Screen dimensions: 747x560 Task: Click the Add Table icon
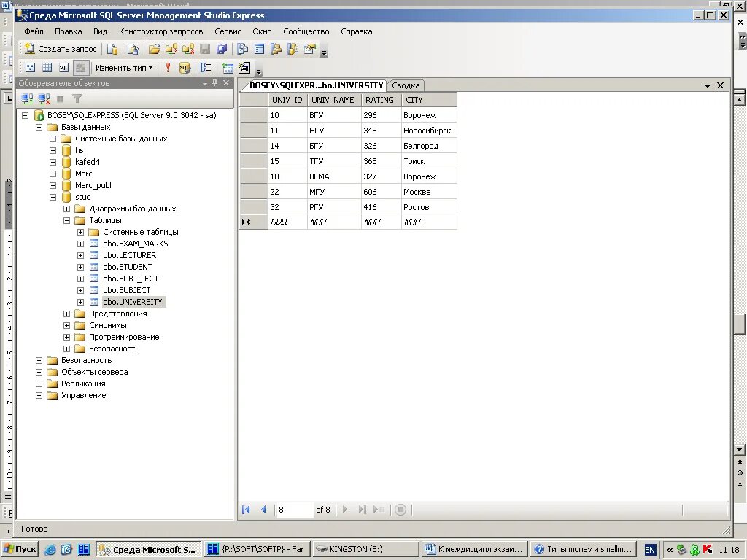(228, 68)
